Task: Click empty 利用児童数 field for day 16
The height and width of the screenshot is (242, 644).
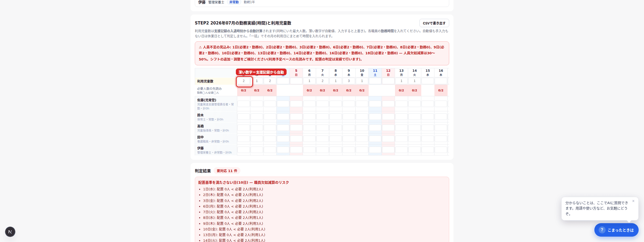Action: [441, 81]
